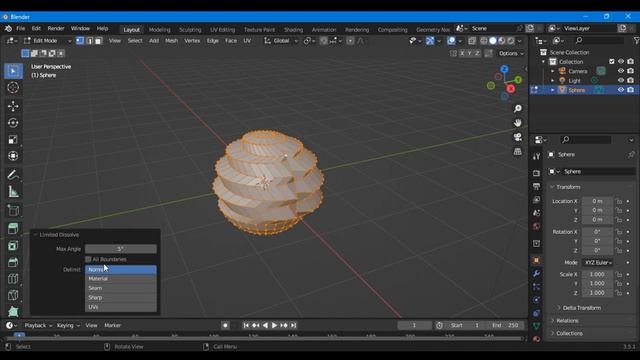640x360 pixels.
Task: Click the play animation button
Action: tap(274, 325)
